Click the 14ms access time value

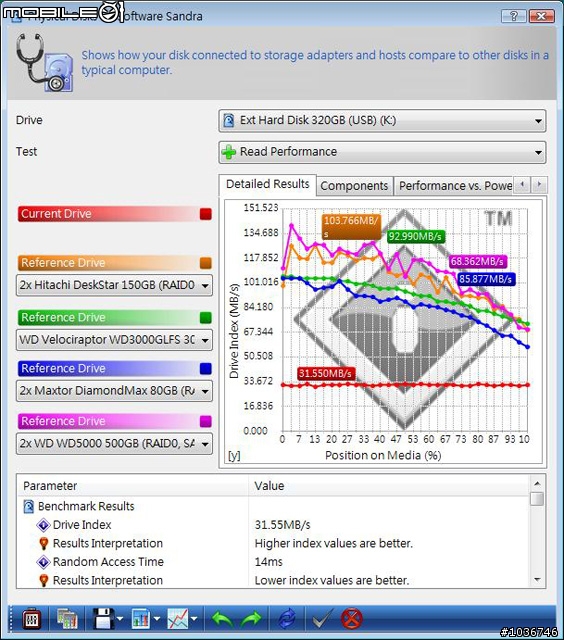pyautogui.click(x=268, y=562)
